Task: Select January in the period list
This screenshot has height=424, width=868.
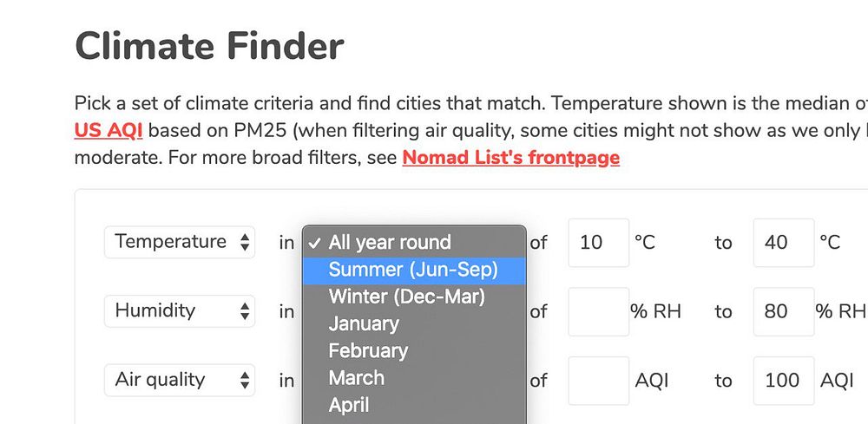Action: [x=364, y=323]
